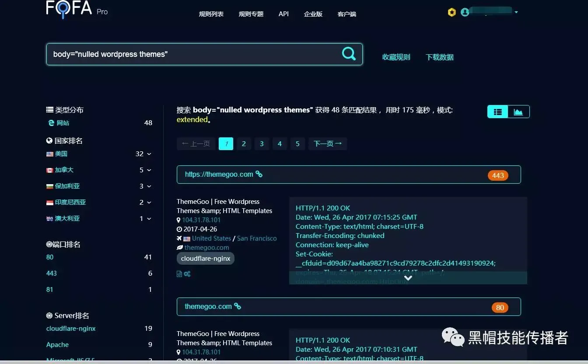The image size is (588, 364).
Task: Filter results by country 加拿大
Action: (x=64, y=170)
